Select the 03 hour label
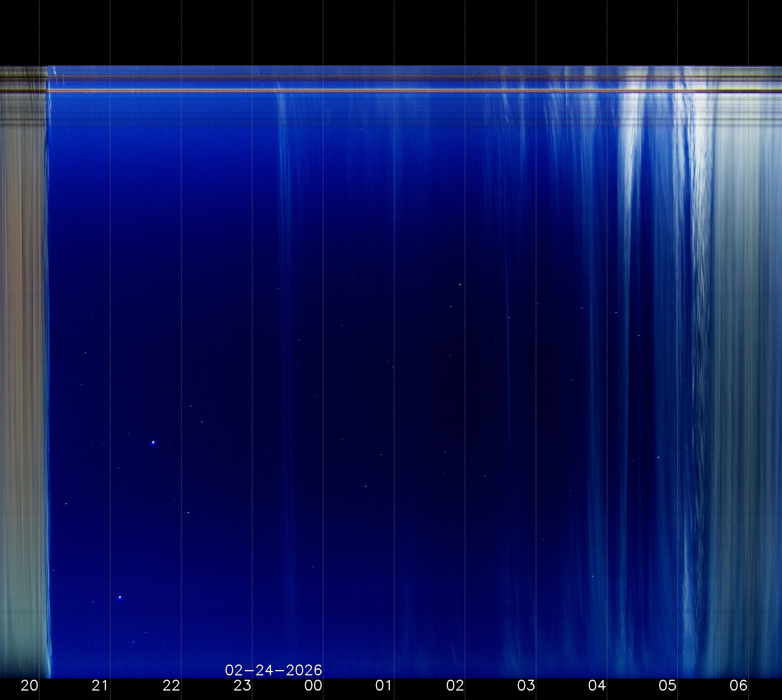This screenshot has width=782, height=700. (x=526, y=685)
